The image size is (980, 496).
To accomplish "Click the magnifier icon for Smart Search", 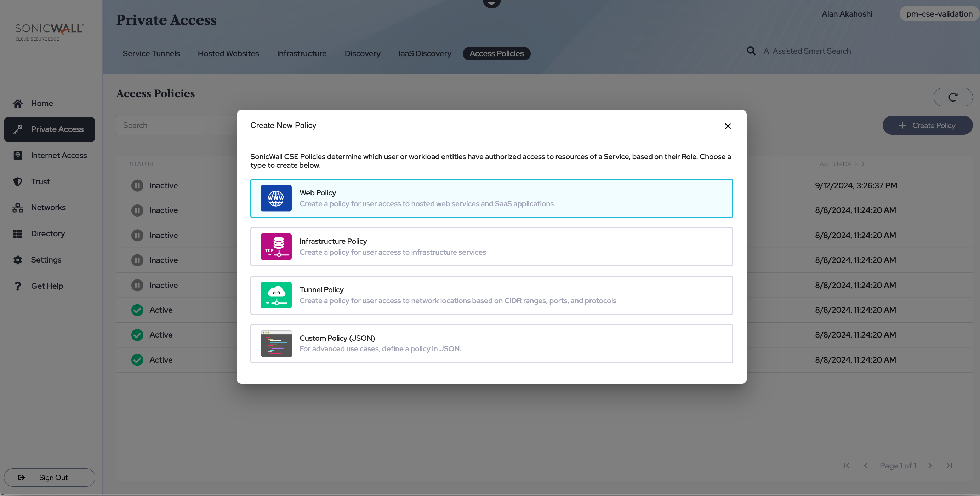I will pos(751,51).
